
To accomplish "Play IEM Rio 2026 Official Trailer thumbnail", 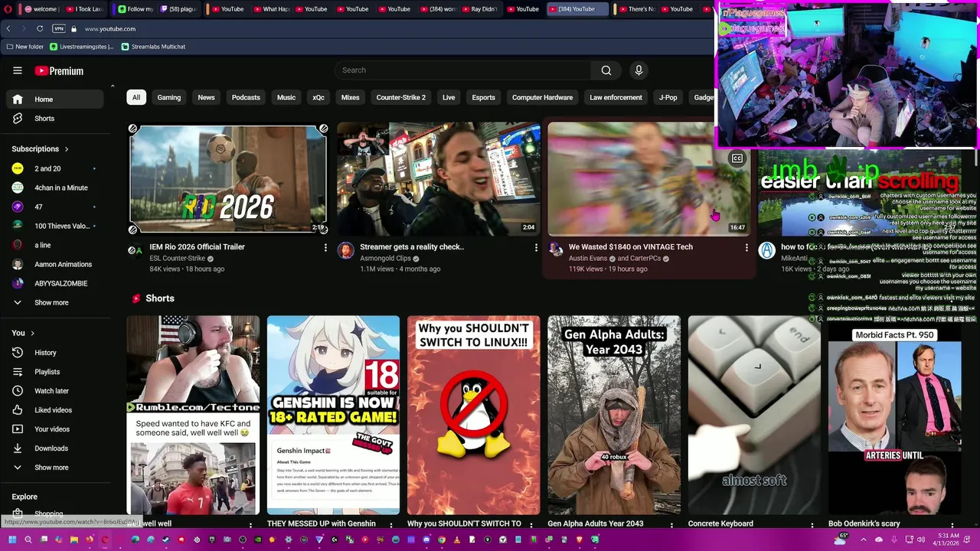I will point(228,180).
